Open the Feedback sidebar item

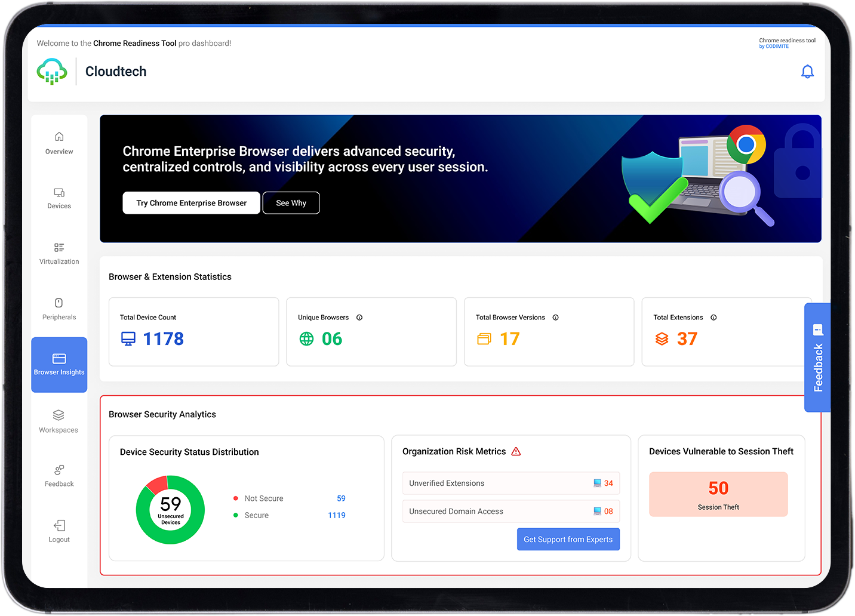[x=59, y=476]
